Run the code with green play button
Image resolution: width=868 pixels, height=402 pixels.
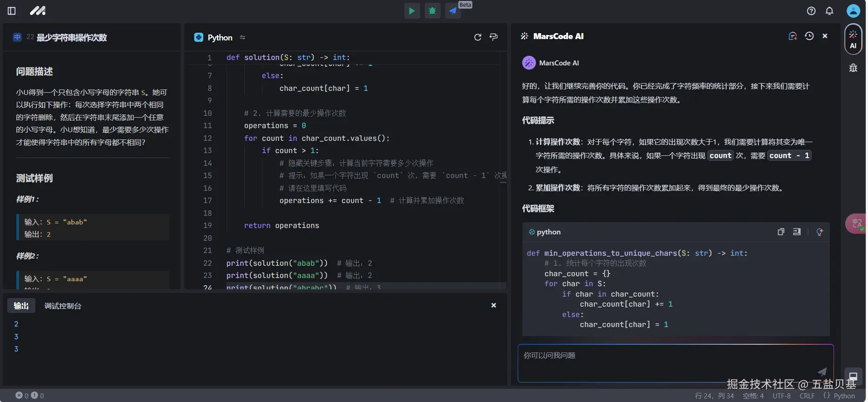(412, 11)
